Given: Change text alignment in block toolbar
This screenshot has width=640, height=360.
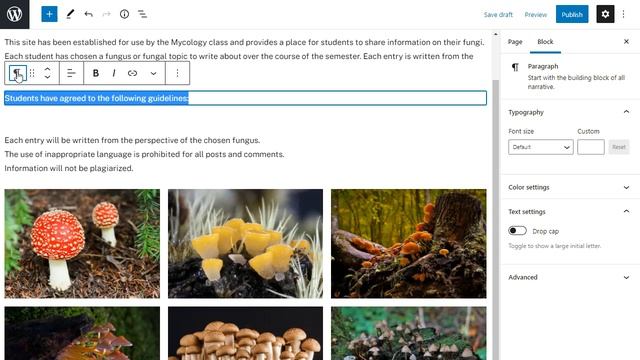Looking at the screenshot, I should (x=71, y=73).
